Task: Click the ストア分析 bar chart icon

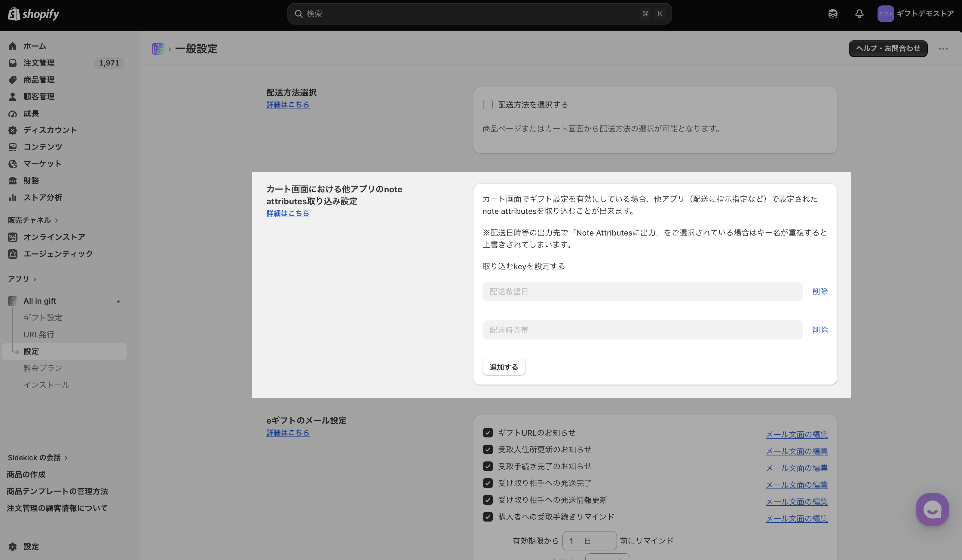Action: [13, 197]
